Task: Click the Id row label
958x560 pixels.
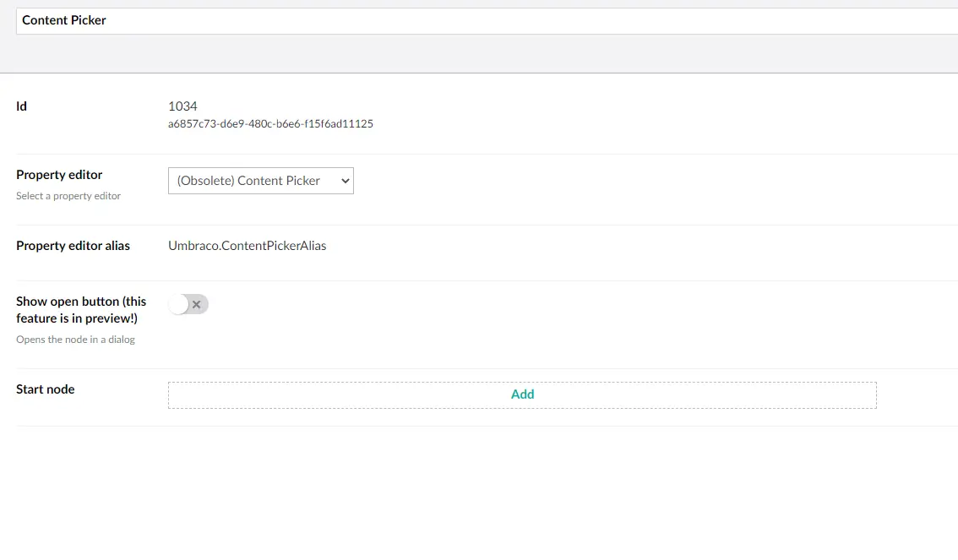Action: click(20, 106)
